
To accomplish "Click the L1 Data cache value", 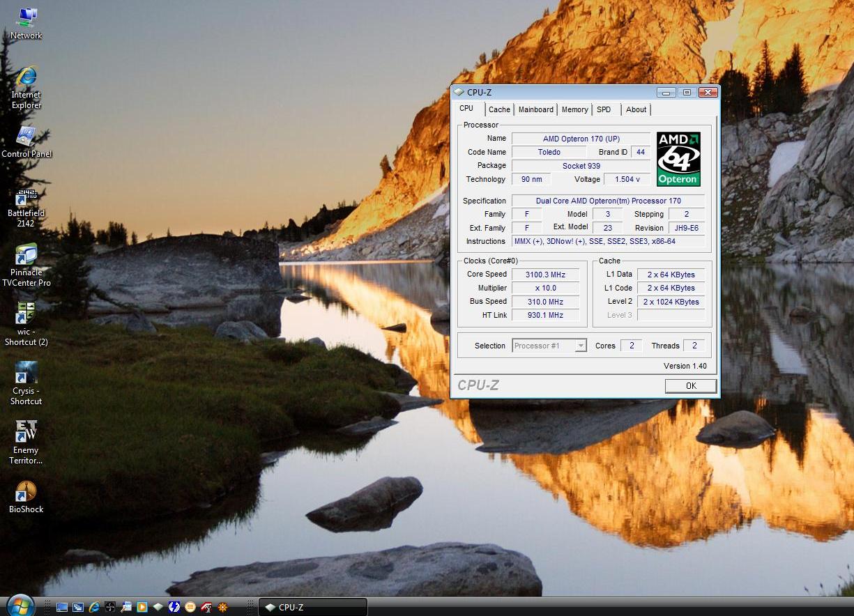I will [x=671, y=275].
